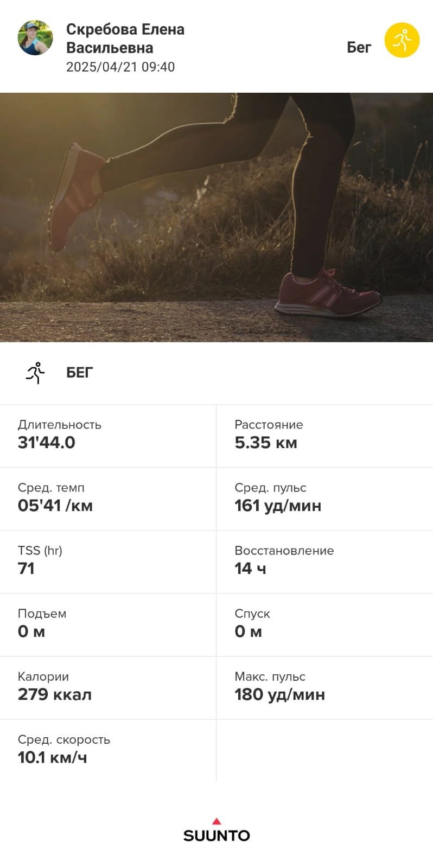Click the black runner icon beside БЕГ
The width and height of the screenshot is (433, 868).
pyautogui.click(x=35, y=373)
